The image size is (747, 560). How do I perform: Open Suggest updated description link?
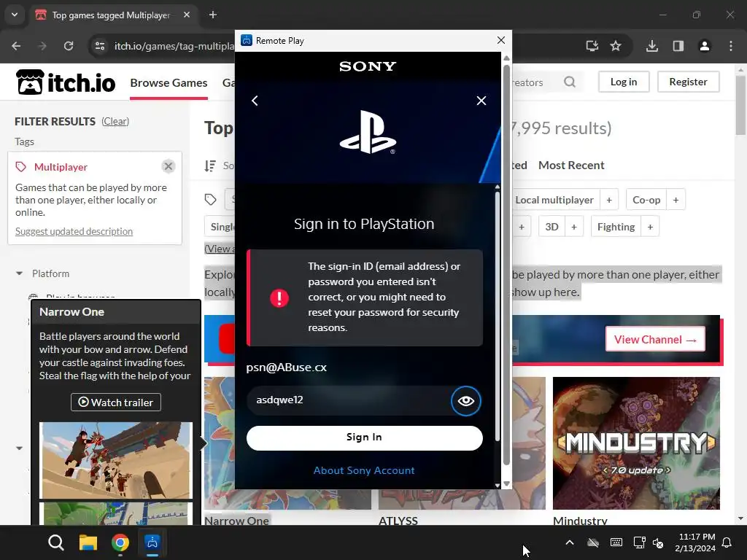tap(74, 231)
